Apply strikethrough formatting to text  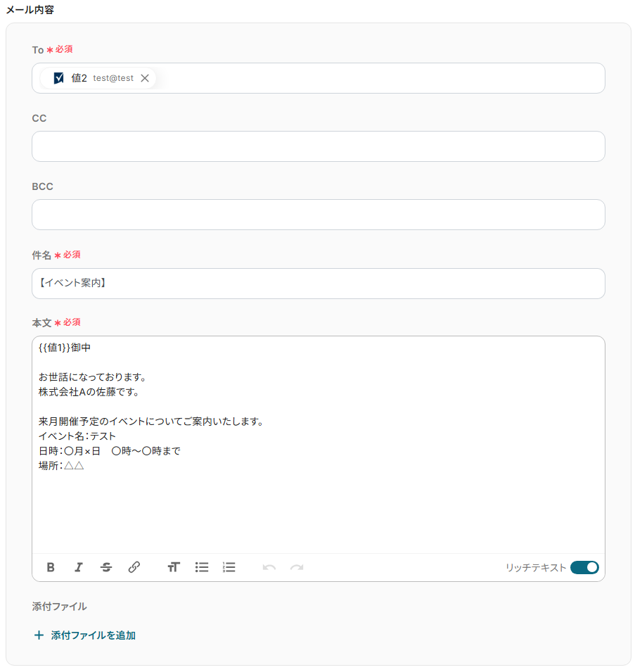click(106, 567)
